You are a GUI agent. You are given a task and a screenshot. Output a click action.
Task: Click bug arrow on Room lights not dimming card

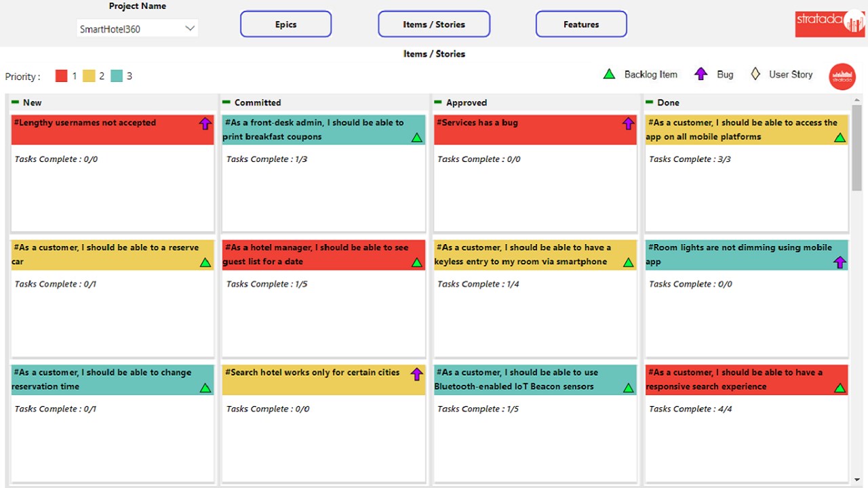point(840,262)
